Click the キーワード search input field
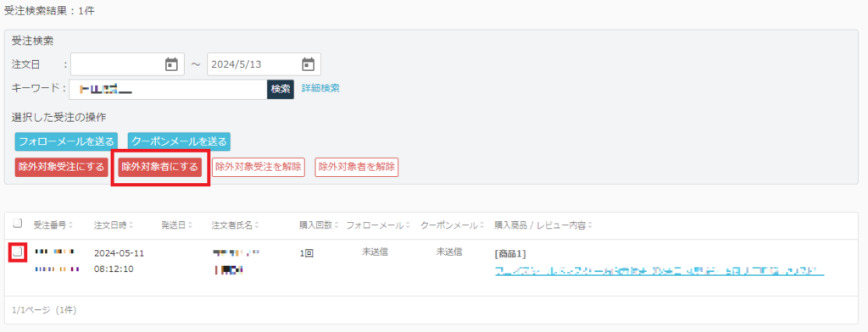The height and width of the screenshot is (332, 868). point(169,89)
